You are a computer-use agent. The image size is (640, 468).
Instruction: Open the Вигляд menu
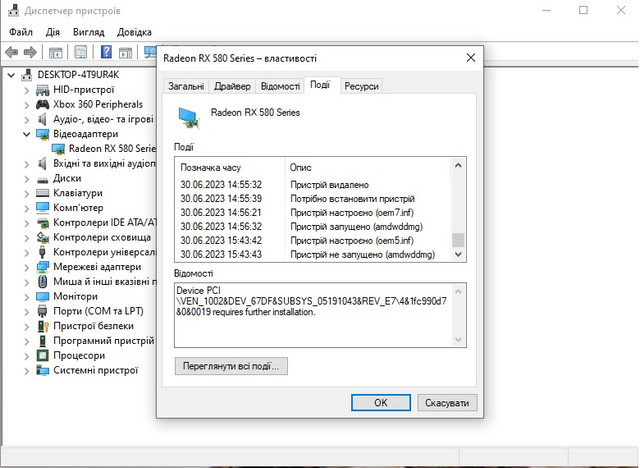point(89,32)
